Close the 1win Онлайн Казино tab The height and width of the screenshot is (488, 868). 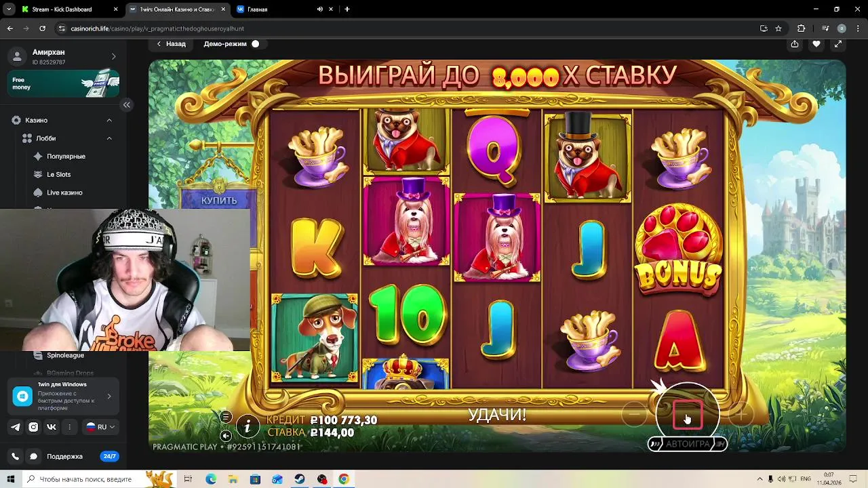coord(223,9)
